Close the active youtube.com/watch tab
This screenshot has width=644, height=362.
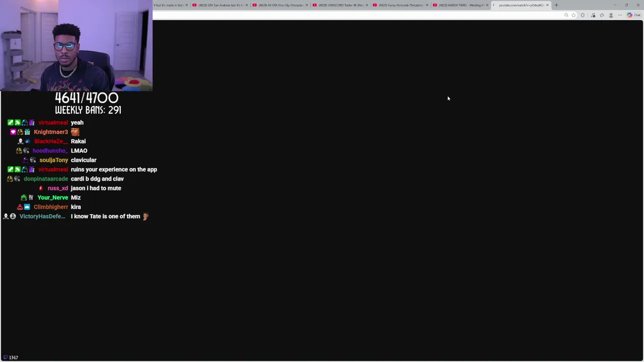tap(547, 5)
